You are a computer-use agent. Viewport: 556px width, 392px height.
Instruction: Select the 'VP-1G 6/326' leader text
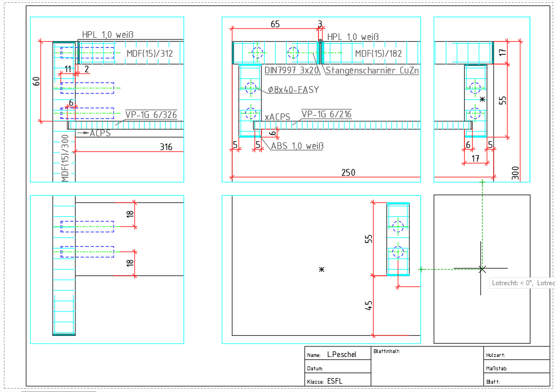pyautogui.click(x=151, y=115)
